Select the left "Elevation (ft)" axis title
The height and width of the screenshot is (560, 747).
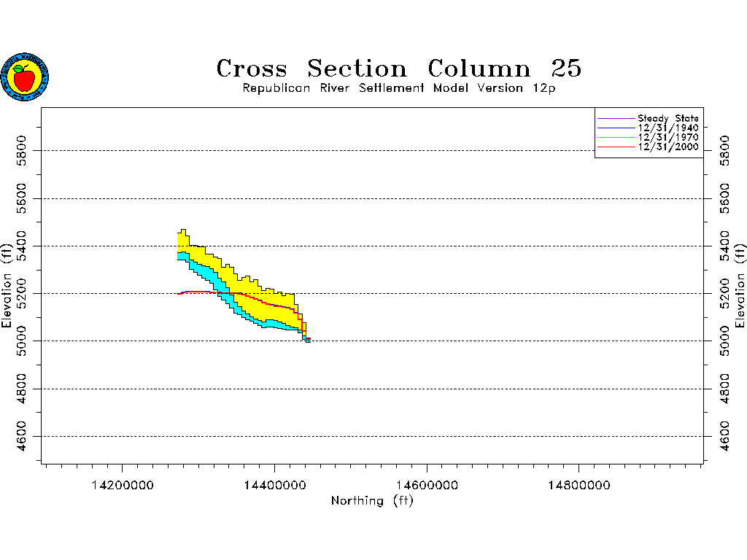[x=6, y=286]
